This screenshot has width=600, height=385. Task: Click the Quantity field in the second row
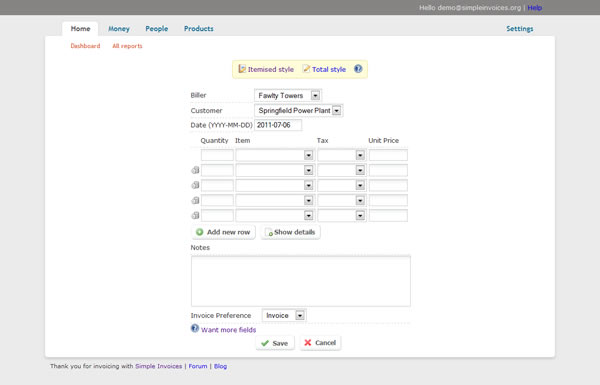click(217, 170)
